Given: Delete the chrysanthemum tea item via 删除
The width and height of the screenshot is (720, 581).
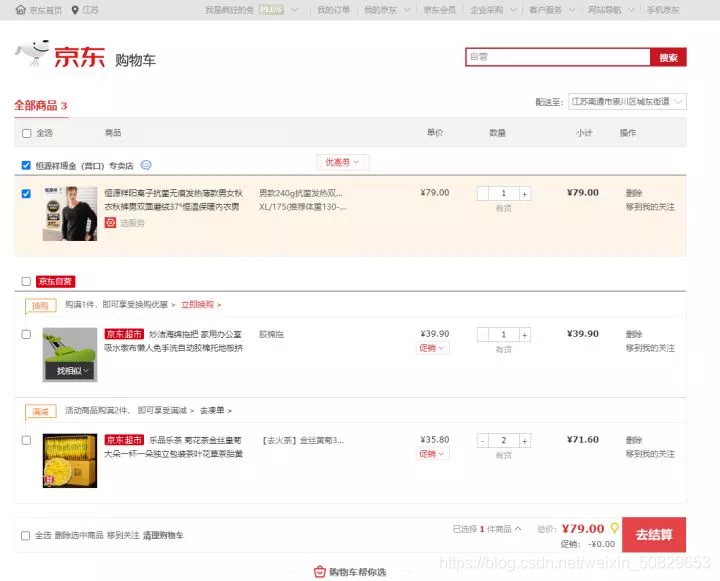Looking at the screenshot, I should (x=634, y=440).
